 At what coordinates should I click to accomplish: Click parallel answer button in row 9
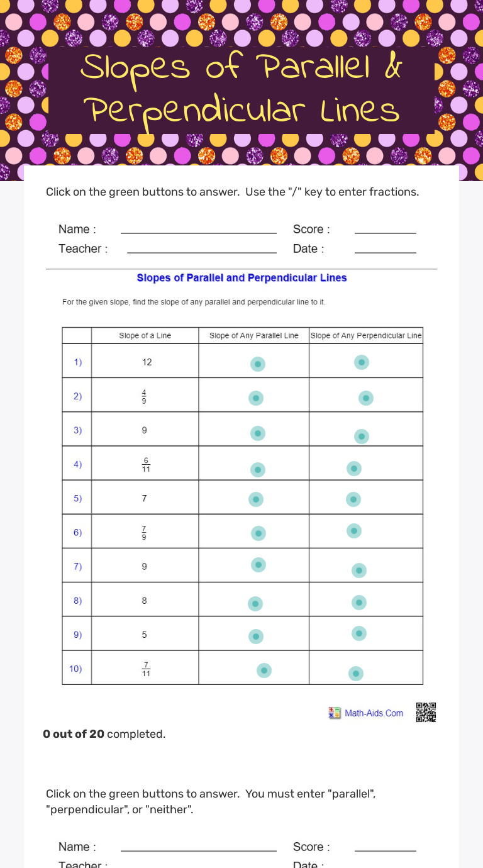coord(255,637)
